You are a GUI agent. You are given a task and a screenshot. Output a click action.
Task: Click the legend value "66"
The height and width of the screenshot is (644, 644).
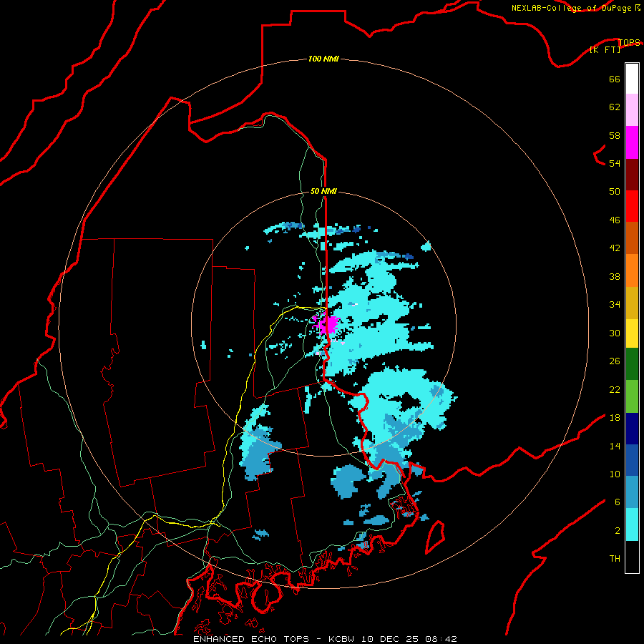click(615, 79)
